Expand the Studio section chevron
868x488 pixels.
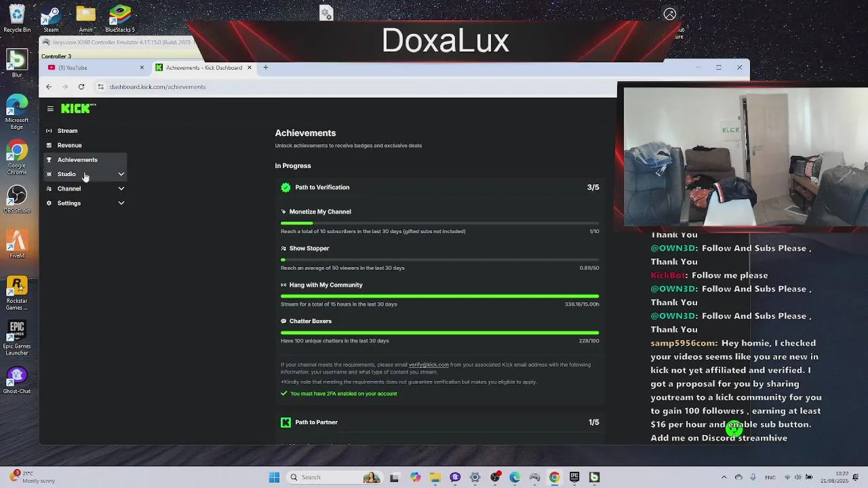(x=121, y=174)
